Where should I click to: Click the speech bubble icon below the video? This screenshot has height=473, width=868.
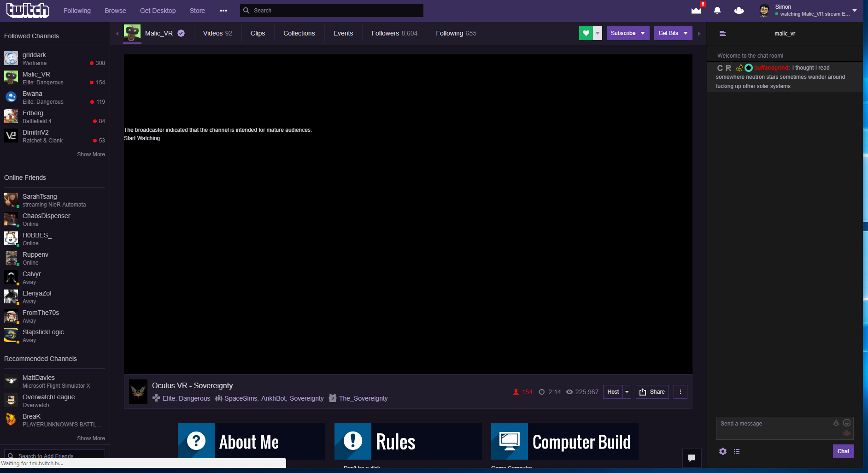(x=692, y=458)
